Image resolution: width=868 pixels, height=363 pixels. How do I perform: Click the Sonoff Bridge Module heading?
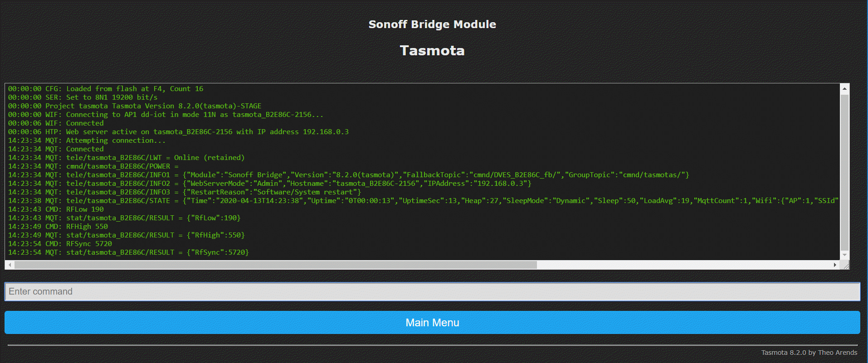[x=432, y=24]
